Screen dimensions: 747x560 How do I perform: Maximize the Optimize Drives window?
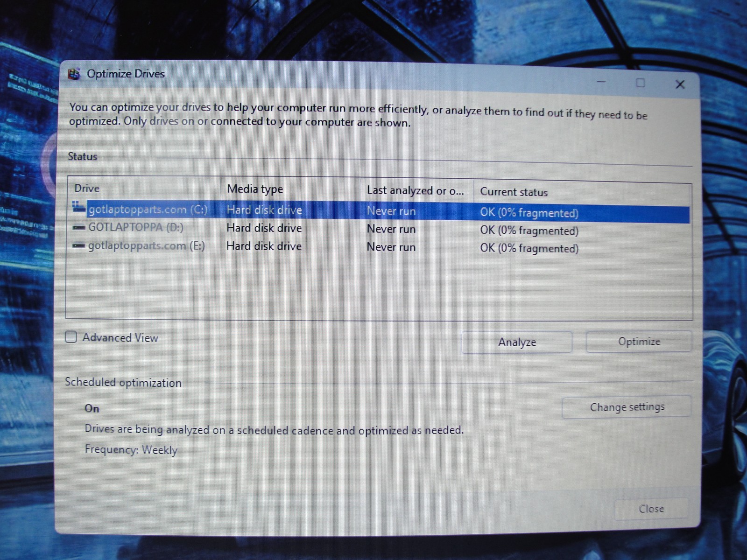[x=641, y=83]
